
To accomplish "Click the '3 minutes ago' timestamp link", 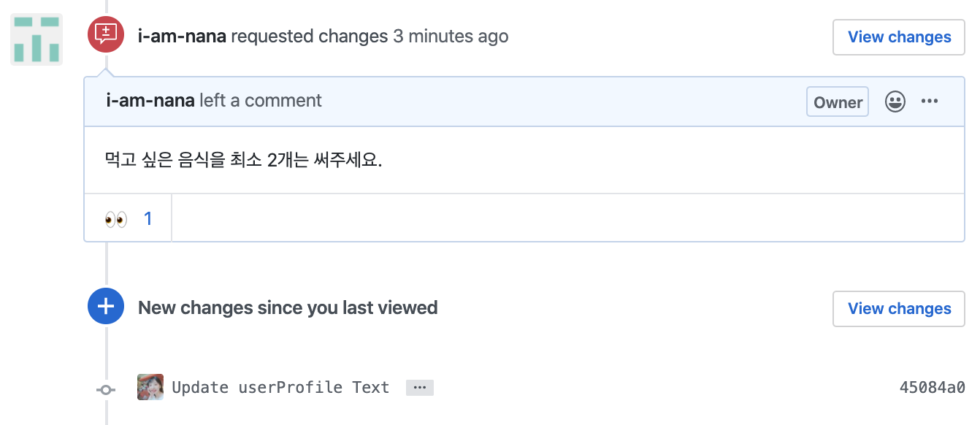I will click(451, 36).
